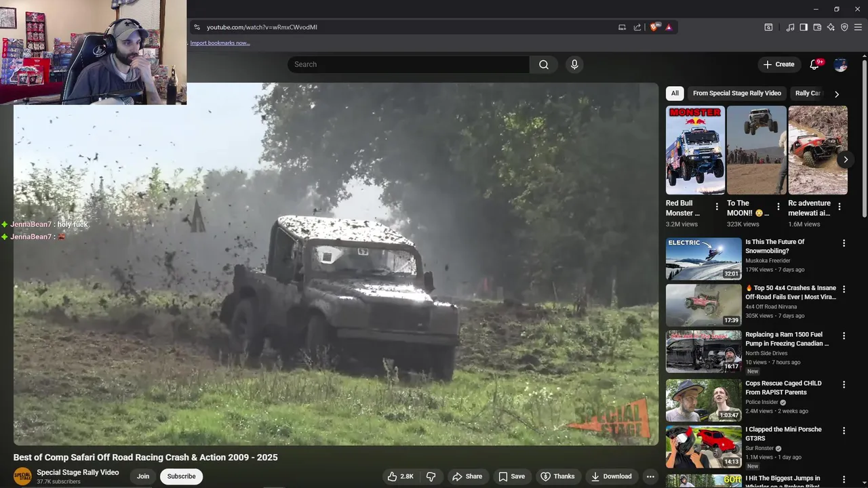Open Leo AI sparkle icon

point(831,27)
